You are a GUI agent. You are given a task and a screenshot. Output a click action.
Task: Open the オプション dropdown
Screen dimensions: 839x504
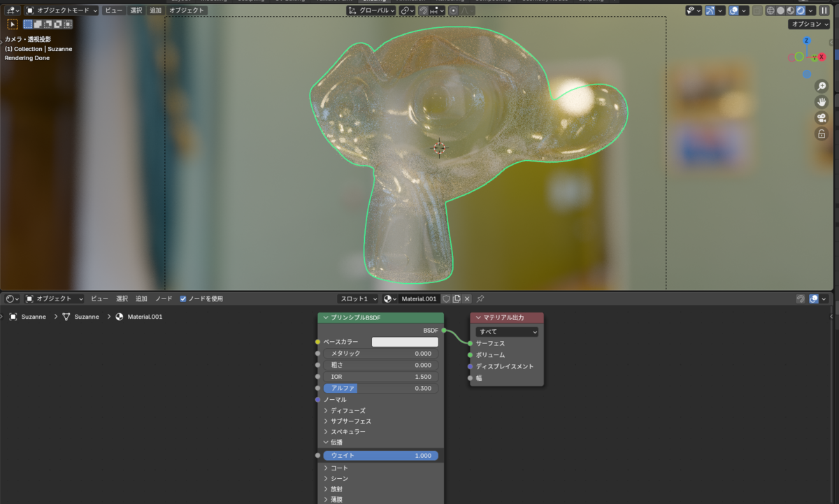[809, 24]
